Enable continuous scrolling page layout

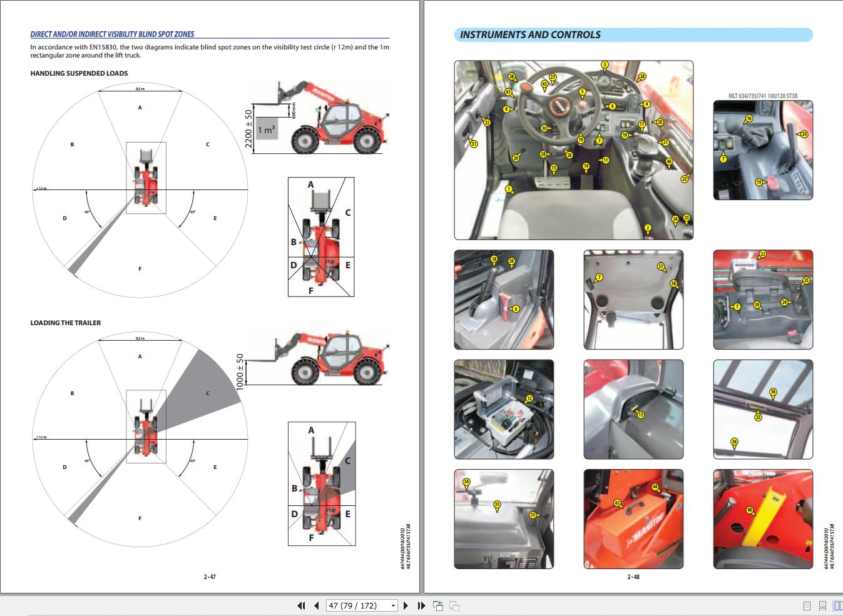click(x=821, y=605)
